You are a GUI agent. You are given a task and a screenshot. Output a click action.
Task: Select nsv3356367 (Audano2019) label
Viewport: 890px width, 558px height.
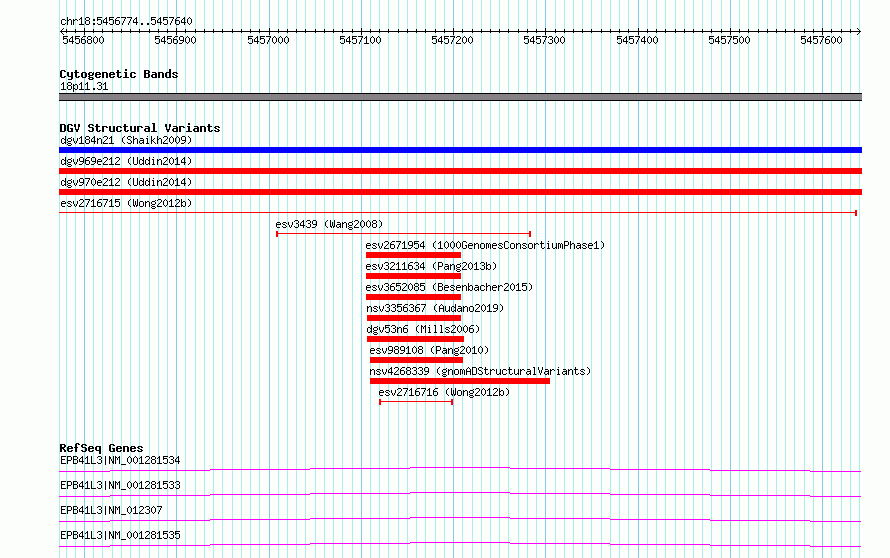[x=435, y=308]
